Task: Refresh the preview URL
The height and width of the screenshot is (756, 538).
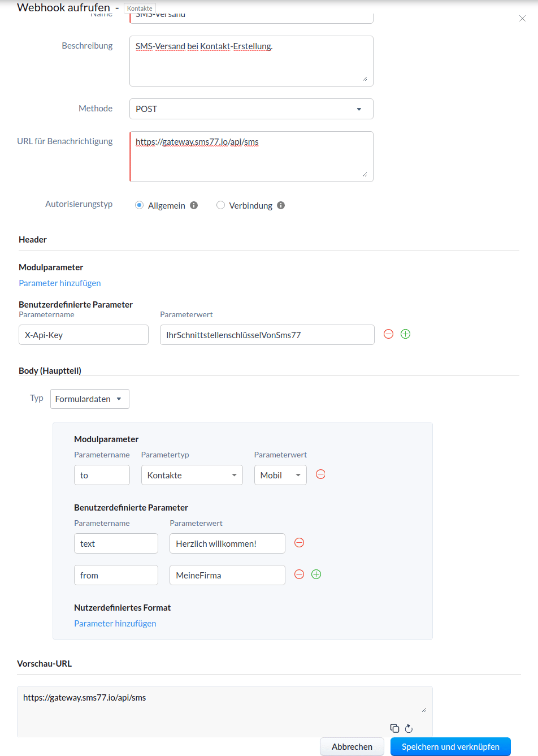Action: pos(409,728)
